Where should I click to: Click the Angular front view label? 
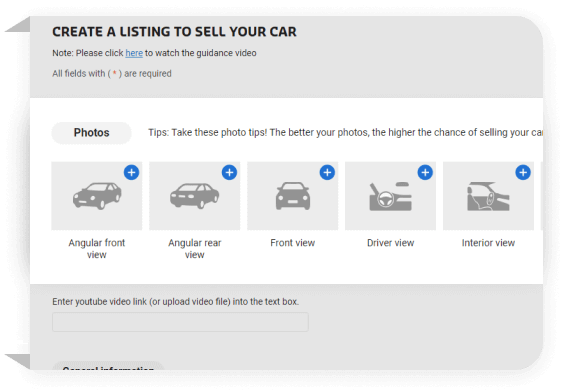[x=97, y=249]
